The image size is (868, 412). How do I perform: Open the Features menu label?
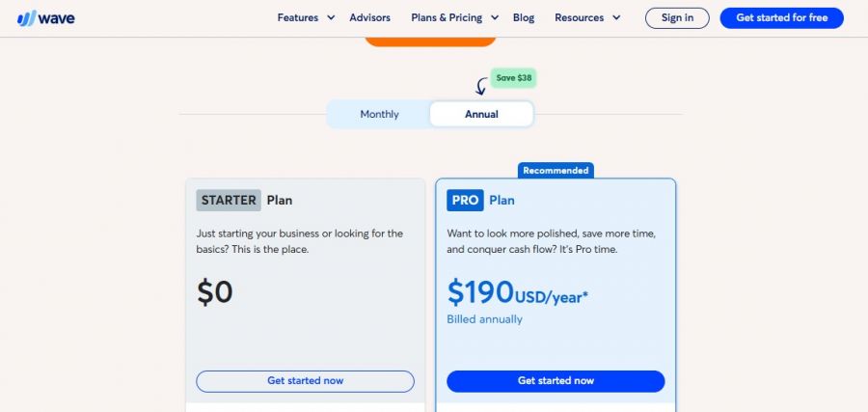(298, 17)
